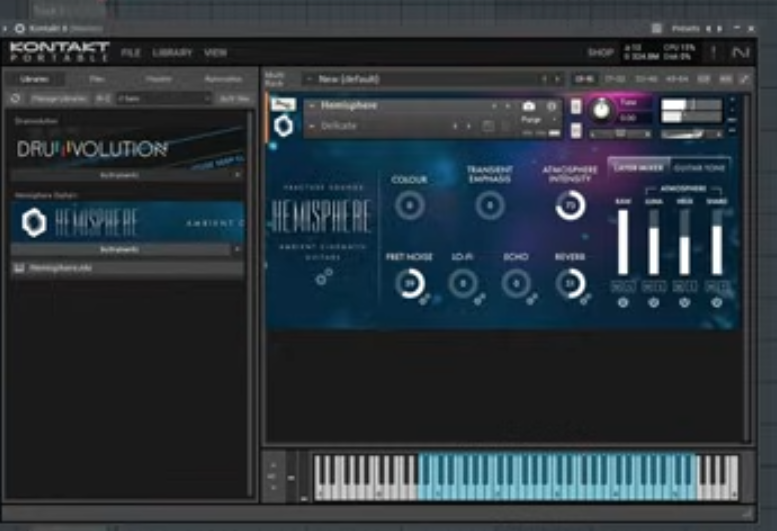This screenshot has width=777, height=531.
Task: Open the library search field
Action: [164, 99]
